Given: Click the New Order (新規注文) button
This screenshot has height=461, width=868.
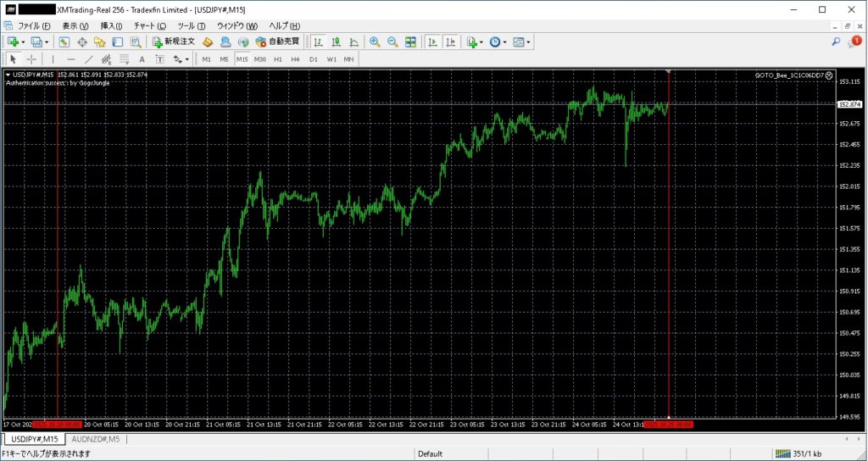Looking at the screenshot, I should (174, 42).
